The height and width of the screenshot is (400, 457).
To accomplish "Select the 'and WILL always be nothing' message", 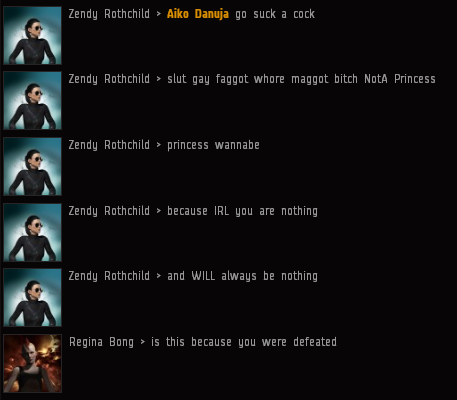I will [x=242, y=276].
